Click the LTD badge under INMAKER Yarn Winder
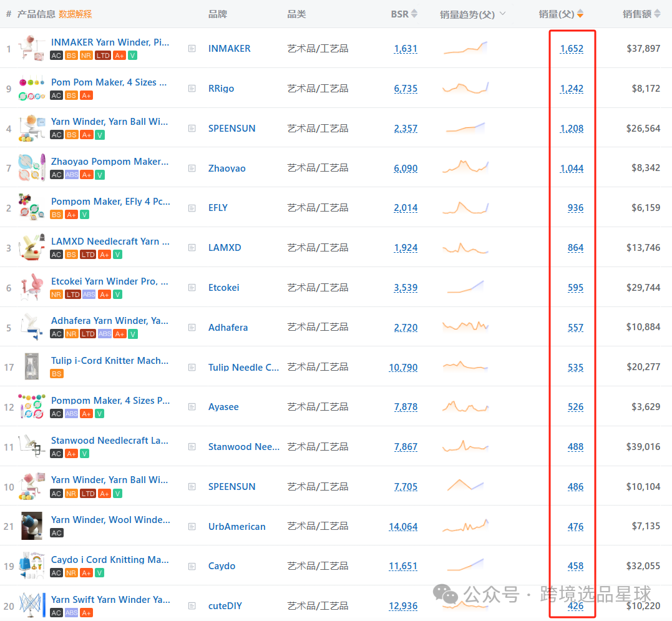Image resolution: width=672 pixels, height=621 pixels. pyautogui.click(x=103, y=56)
